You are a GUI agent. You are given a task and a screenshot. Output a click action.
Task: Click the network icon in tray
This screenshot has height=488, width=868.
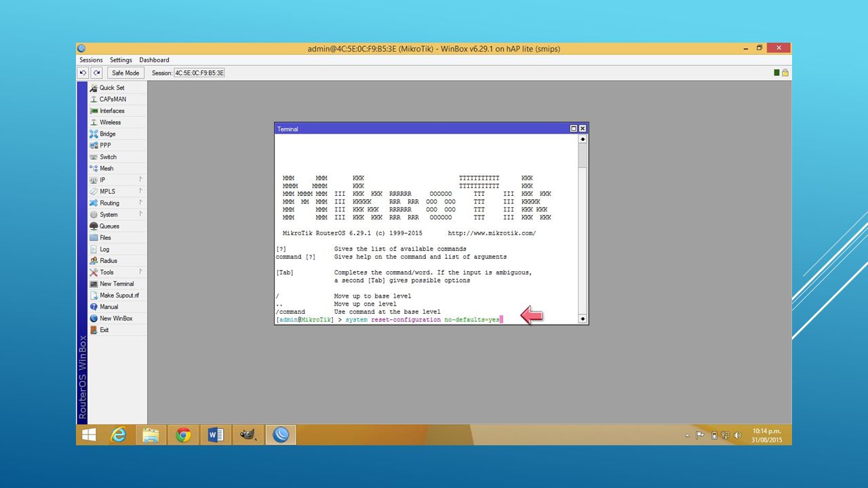pos(725,435)
